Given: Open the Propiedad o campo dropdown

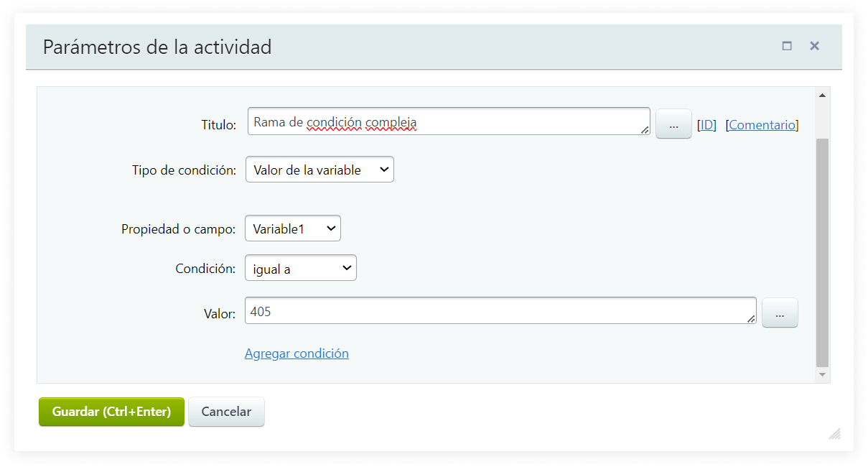Looking at the screenshot, I should (293, 228).
